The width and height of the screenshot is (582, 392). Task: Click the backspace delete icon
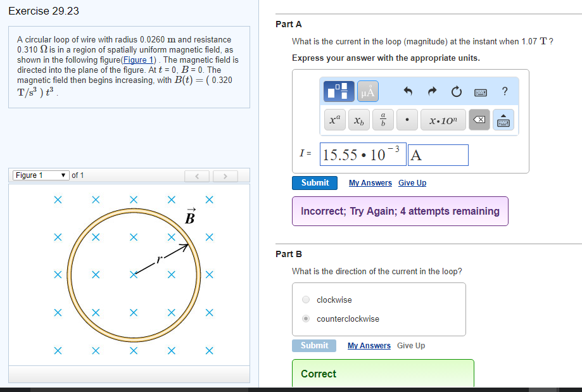tap(480, 119)
